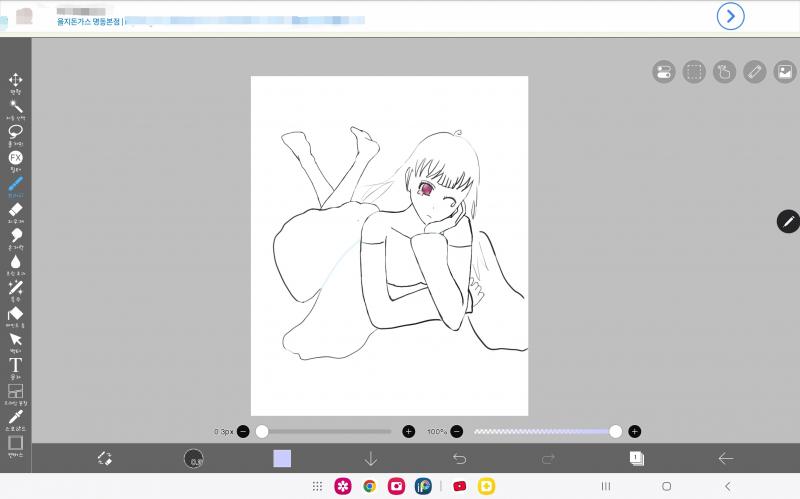
Task: Open the lavender color swatch
Action: [282, 458]
